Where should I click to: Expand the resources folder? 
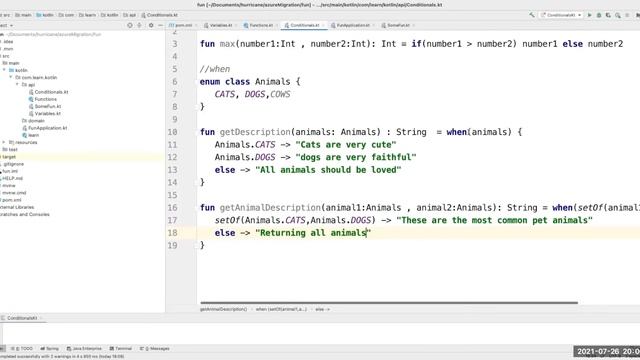pos(4,142)
